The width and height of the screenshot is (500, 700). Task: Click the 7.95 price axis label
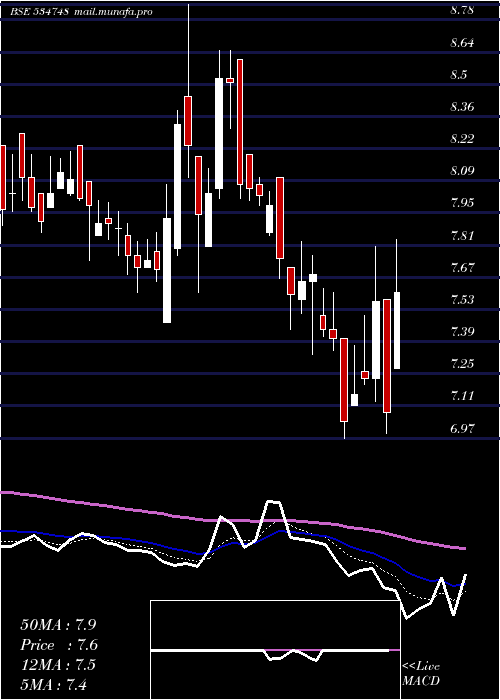point(462,203)
